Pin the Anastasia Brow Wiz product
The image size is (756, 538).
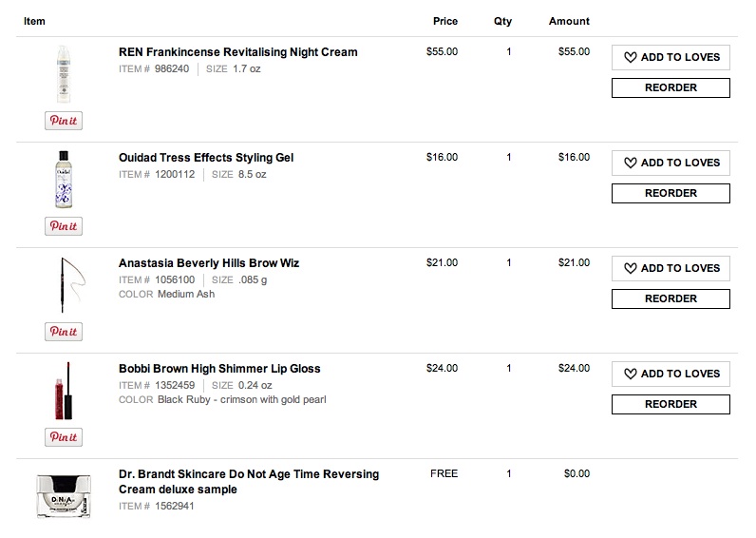64,332
